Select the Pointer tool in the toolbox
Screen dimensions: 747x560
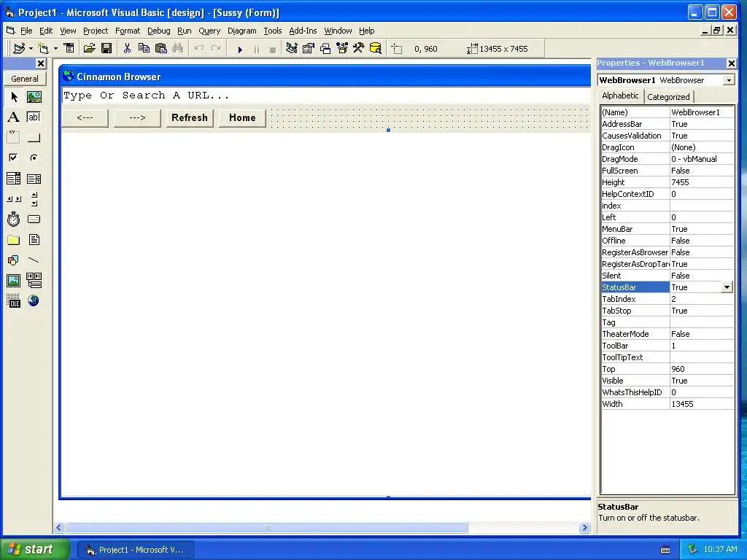pyautogui.click(x=14, y=97)
